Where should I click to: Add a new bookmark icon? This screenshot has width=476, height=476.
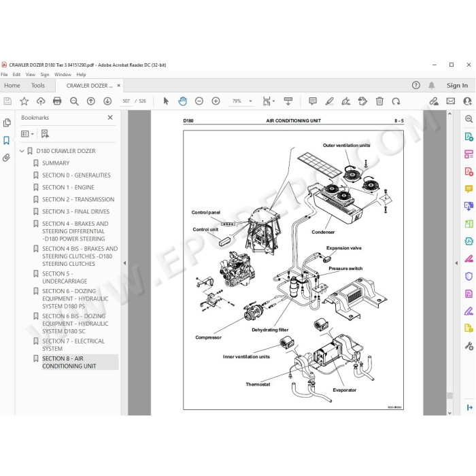click(45, 133)
